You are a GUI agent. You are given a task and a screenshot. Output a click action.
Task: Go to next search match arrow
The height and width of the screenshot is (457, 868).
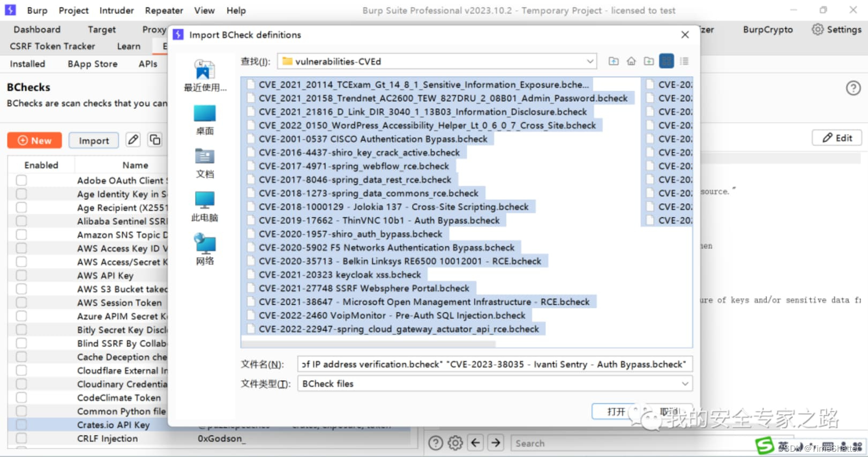coord(496,443)
